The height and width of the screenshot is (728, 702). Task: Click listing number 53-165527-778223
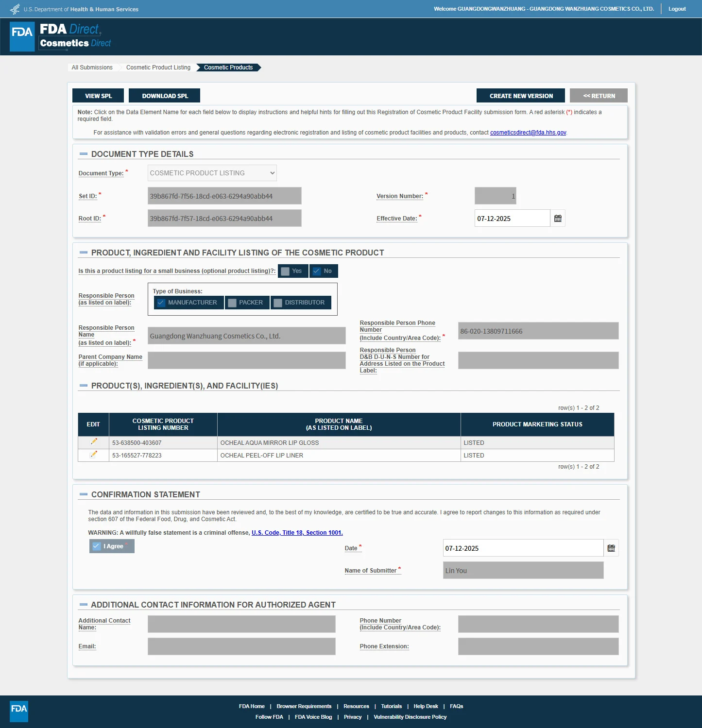(137, 456)
